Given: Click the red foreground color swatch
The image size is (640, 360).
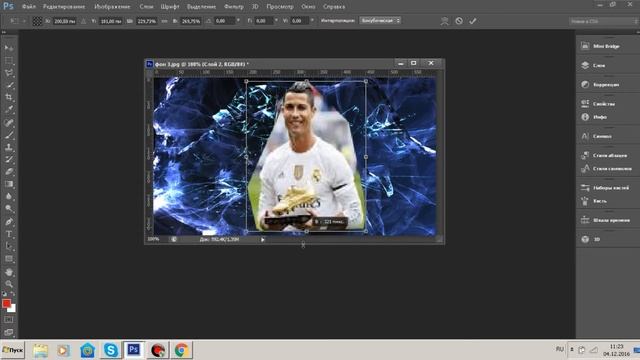Looking at the screenshot, I should point(6,303).
